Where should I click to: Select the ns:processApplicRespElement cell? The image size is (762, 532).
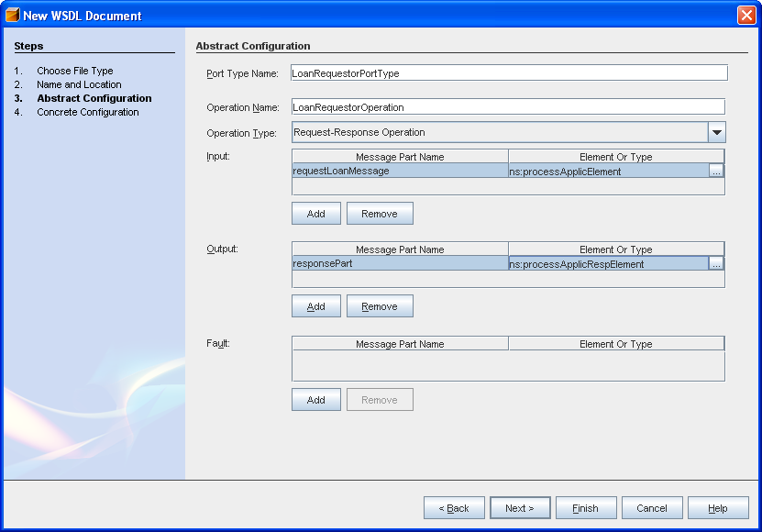click(x=609, y=263)
